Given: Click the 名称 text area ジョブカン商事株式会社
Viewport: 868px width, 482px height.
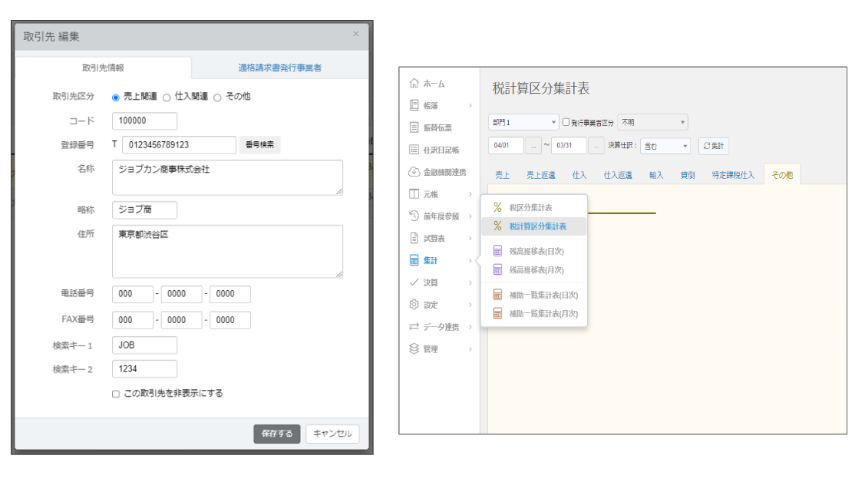Looking at the screenshot, I should point(227,177).
